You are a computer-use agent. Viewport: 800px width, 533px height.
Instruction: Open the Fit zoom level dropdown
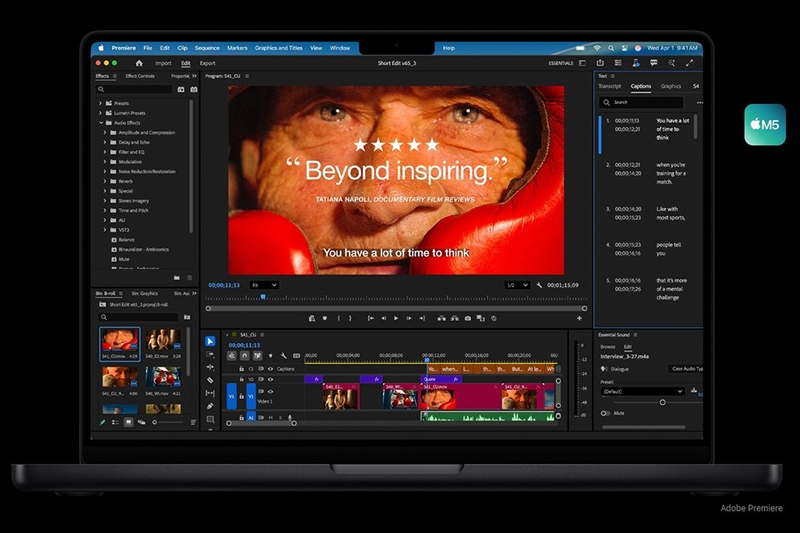click(264, 285)
